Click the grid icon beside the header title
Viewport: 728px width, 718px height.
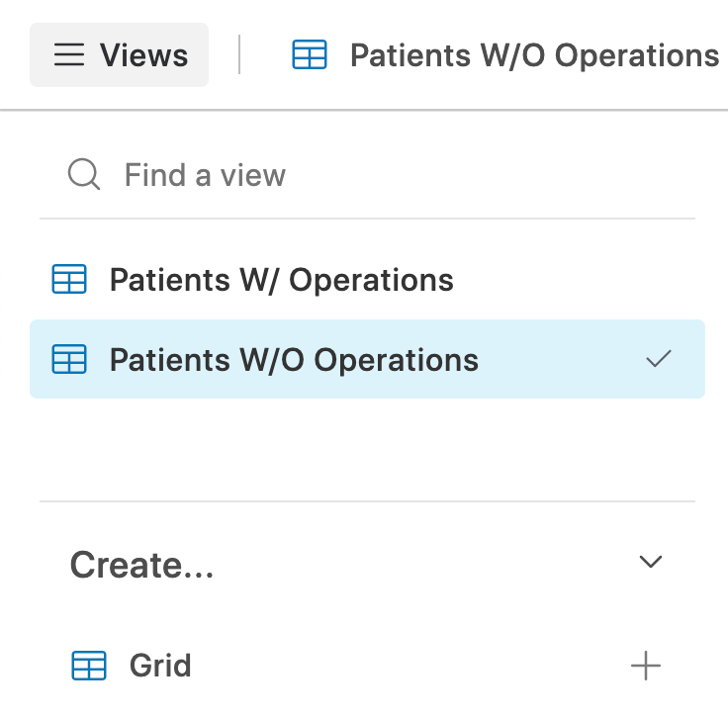coord(310,54)
